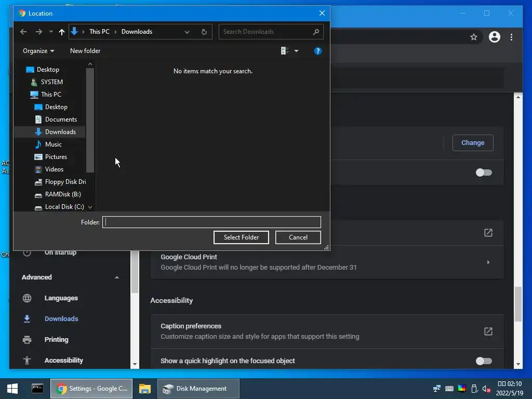The height and width of the screenshot is (399, 532).
Task: Open Accessibility settings section in sidebar
Action: pos(63,361)
